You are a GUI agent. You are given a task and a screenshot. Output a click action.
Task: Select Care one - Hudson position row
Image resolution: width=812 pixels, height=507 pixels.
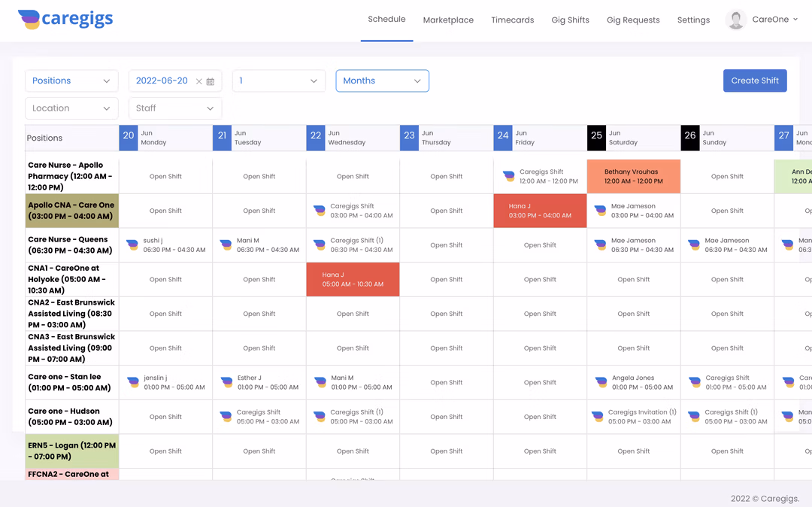click(72, 417)
